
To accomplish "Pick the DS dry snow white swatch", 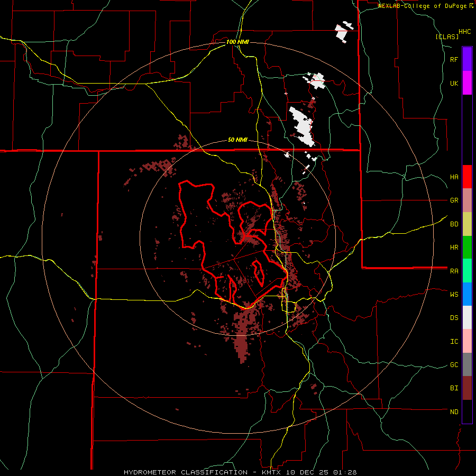I will pyautogui.click(x=467, y=317).
